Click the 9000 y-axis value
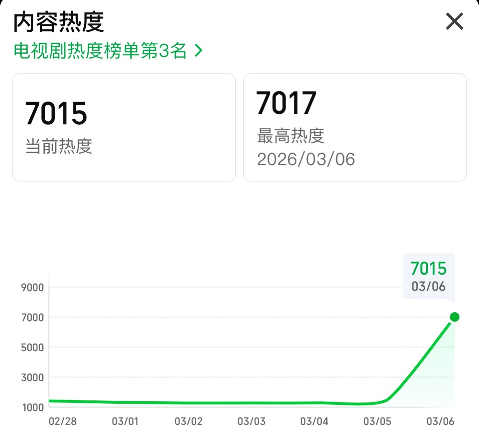Image resolution: width=479 pixels, height=448 pixels. click(33, 287)
